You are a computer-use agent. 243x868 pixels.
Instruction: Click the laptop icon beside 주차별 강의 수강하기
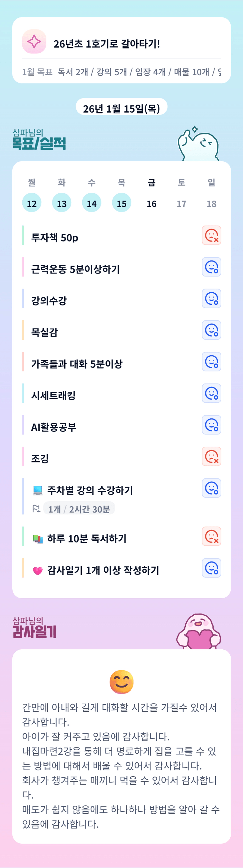[38, 490]
